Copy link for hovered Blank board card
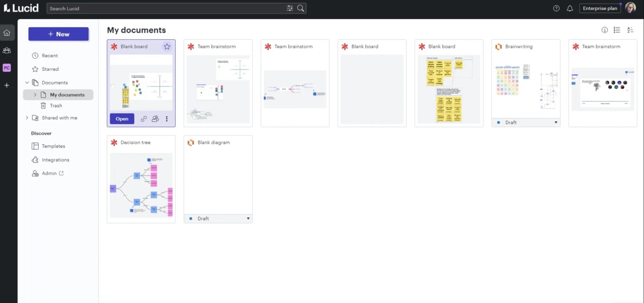The height and width of the screenshot is (303, 644). [144, 119]
